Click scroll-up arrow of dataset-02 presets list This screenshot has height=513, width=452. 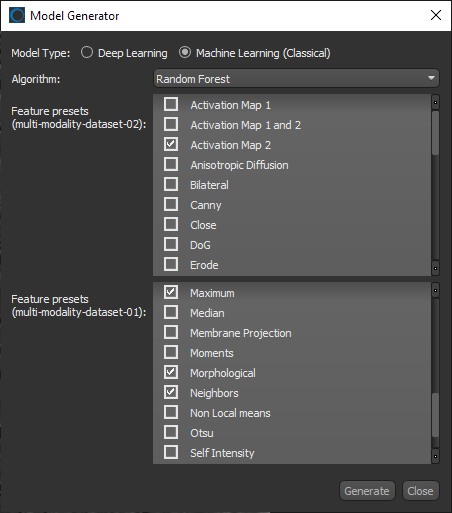[435, 102]
